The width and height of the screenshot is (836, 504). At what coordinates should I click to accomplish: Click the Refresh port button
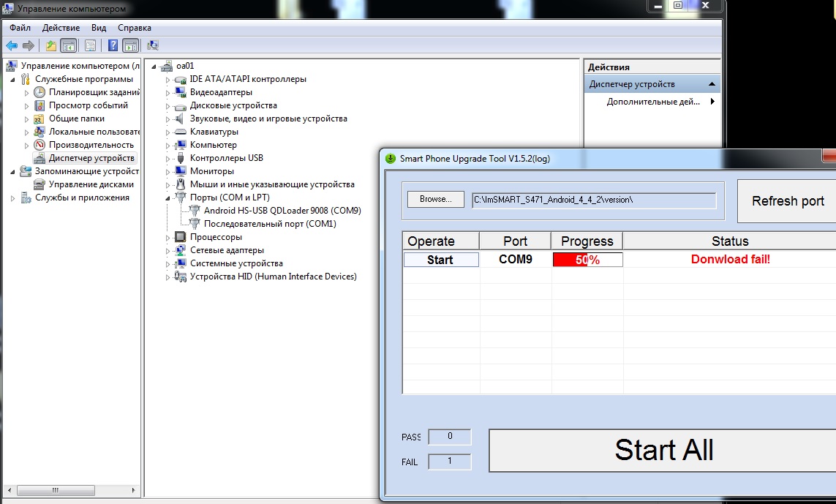(x=787, y=201)
